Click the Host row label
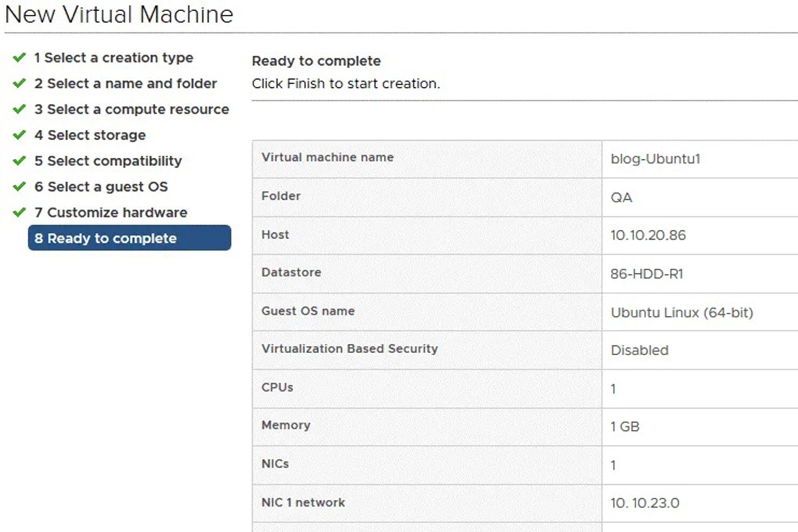798x532 pixels. pyautogui.click(x=275, y=234)
